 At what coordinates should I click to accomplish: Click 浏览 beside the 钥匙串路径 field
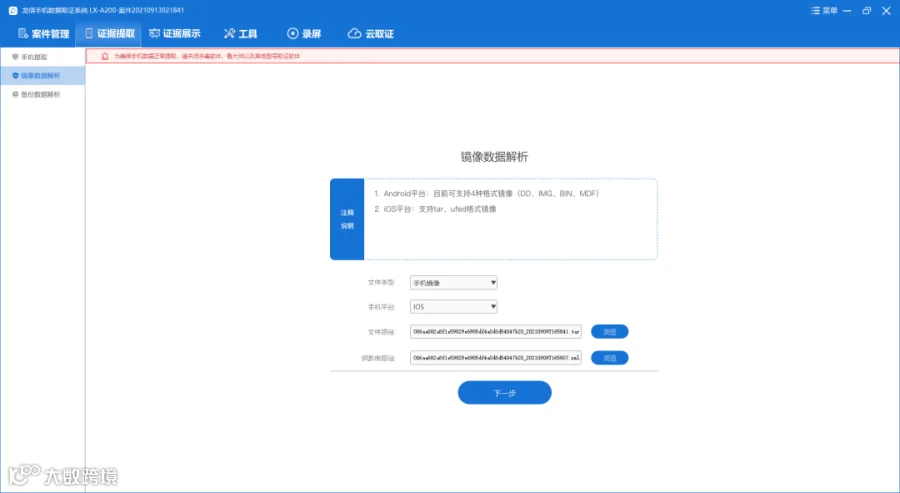click(610, 358)
